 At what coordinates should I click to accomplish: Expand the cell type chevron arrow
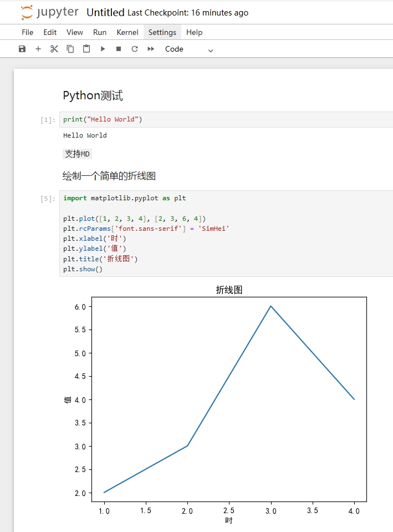(x=211, y=50)
